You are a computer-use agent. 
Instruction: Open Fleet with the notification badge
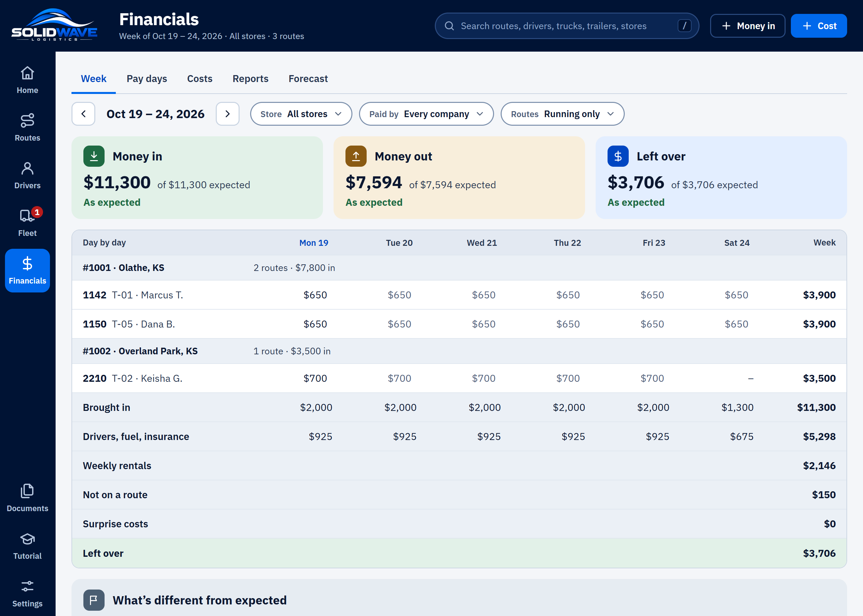[27, 223]
